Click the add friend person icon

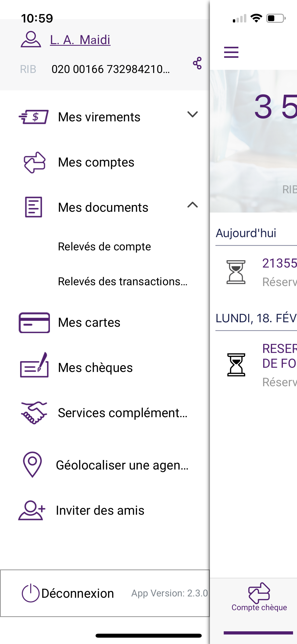(32, 510)
